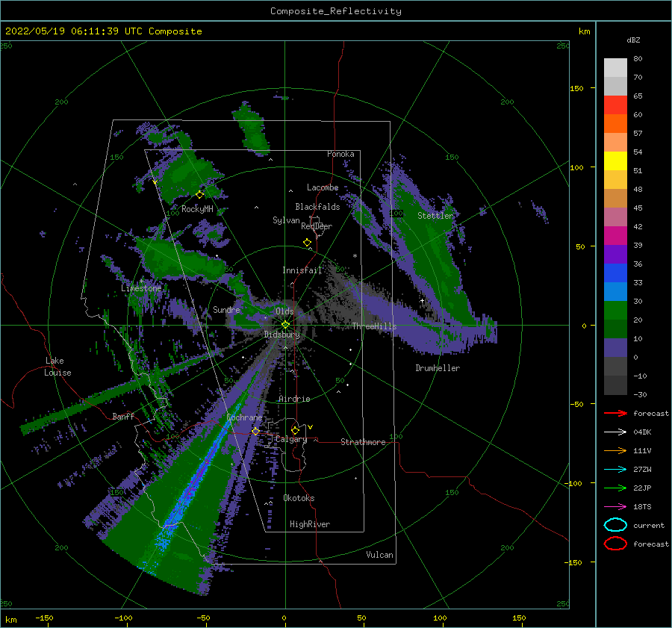Click the white 04DK arrow icon
Image resolution: width=672 pixels, height=628 pixels.
pyautogui.click(x=615, y=432)
